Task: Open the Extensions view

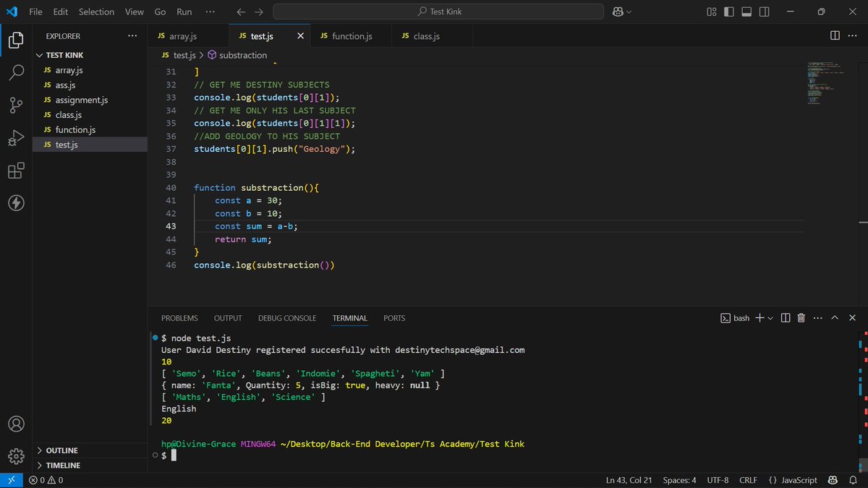Action: (16, 171)
